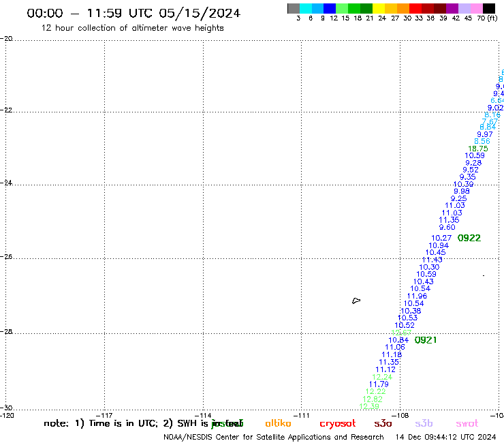Select the dark red 's3a' label
This screenshot has height=443, width=504.
tap(383, 424)
